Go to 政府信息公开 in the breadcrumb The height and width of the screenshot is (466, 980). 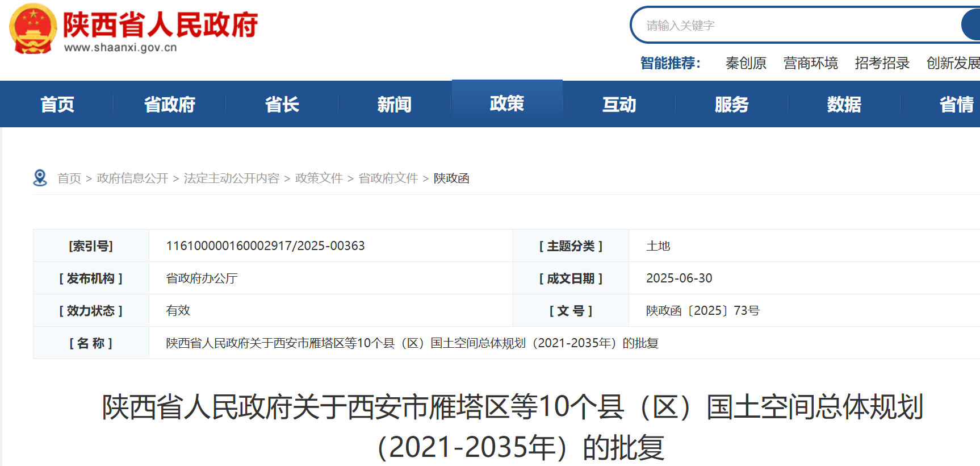point(132,178)
